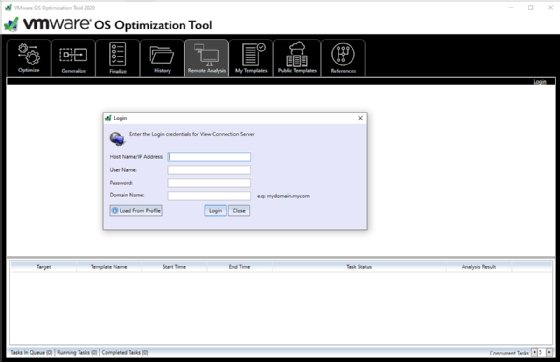Click the example text 'e.g: mydomain.mycom'

pos(283,196)
